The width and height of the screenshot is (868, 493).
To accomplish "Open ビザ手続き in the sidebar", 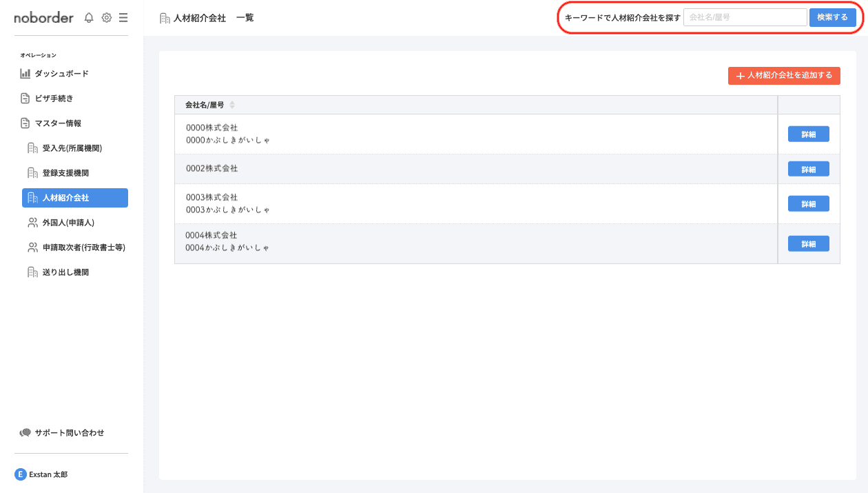I will [54, 99].
